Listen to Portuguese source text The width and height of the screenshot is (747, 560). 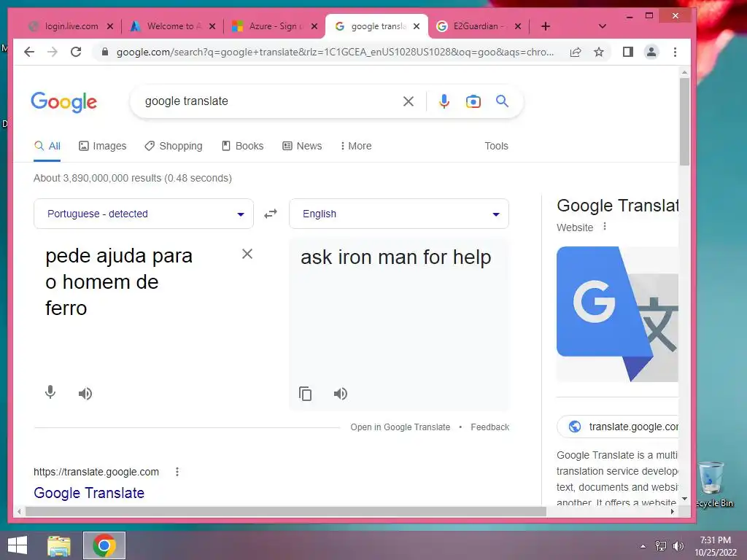tap(85, 393)
